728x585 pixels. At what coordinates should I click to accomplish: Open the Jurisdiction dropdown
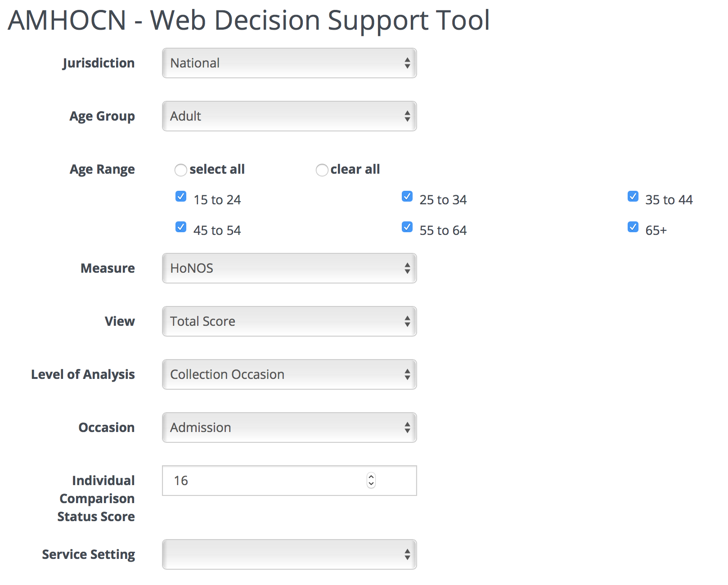pyautogui.click(x=289, y=63)
